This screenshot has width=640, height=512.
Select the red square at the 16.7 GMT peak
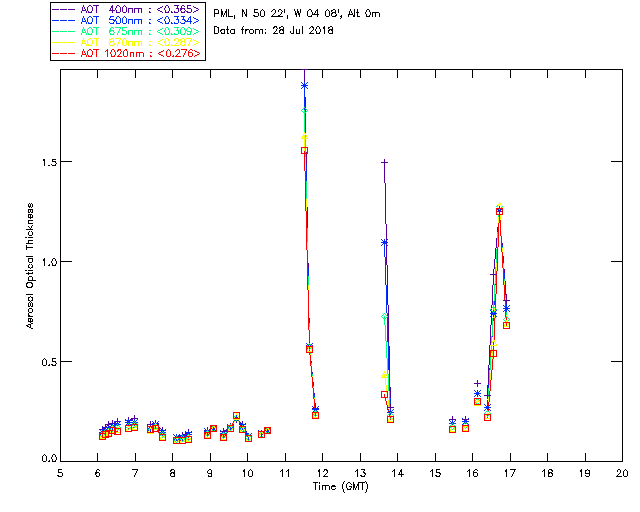tap(499, 211)
